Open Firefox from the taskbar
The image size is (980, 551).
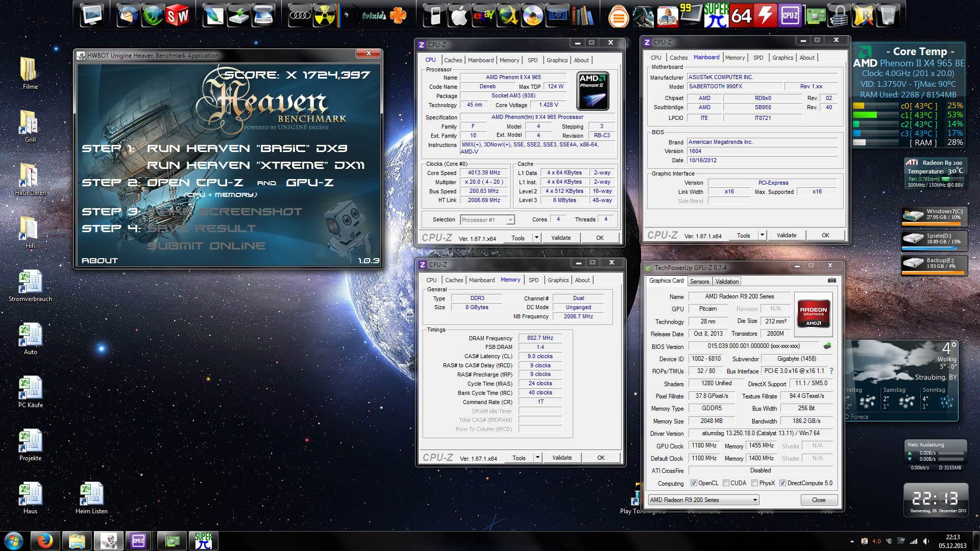45,541
